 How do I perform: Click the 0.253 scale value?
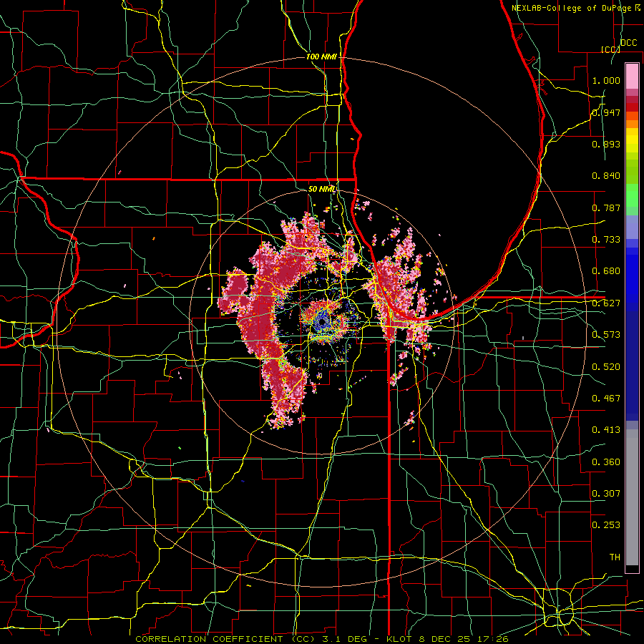click(606, 525)
